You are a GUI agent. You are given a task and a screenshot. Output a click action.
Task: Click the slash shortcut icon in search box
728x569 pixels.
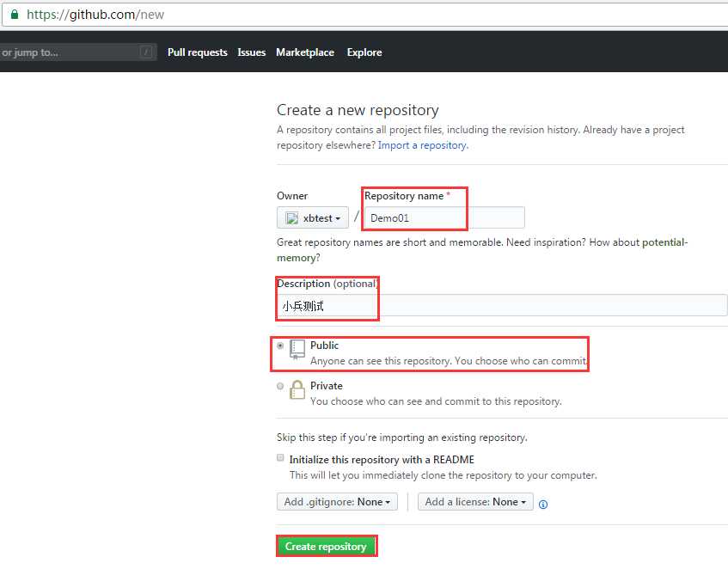coord(146,52)
